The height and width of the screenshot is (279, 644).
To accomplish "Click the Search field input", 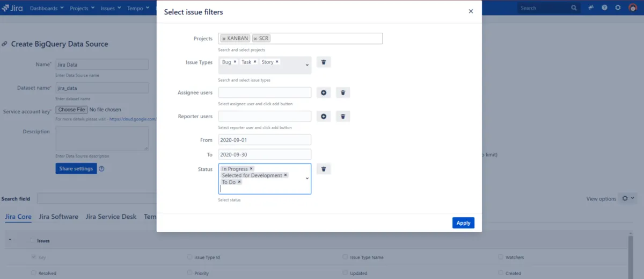I will (x=97, y=198).
